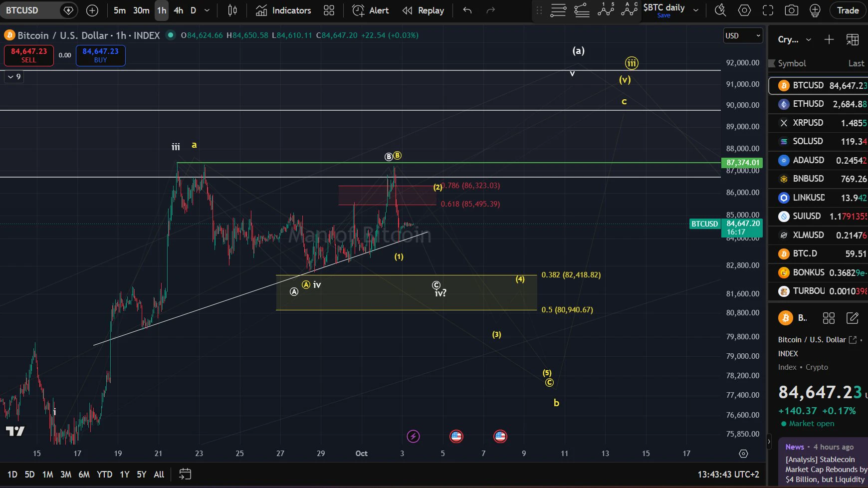This screenshot has height=488, width=868.
Task: Click the compare or add symbol plus icon
Action: pos(92,10)
